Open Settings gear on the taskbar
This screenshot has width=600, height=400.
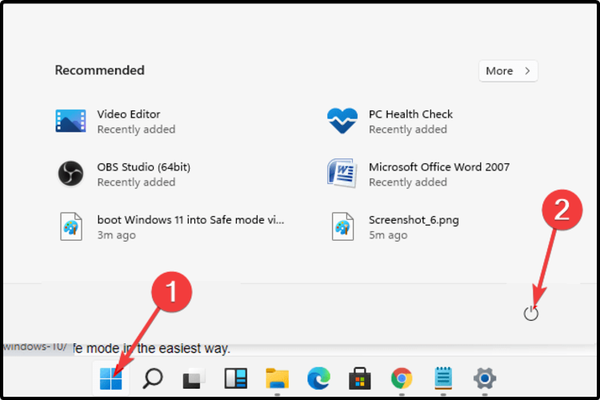coord(485,378)
